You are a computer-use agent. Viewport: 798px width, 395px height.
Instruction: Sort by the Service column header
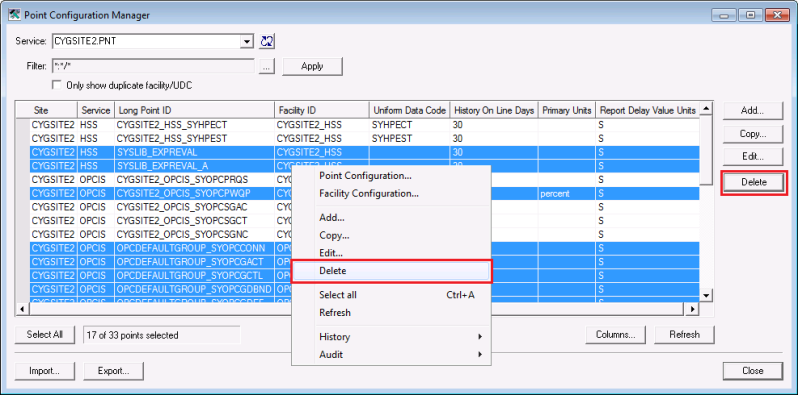coord(96,110)
